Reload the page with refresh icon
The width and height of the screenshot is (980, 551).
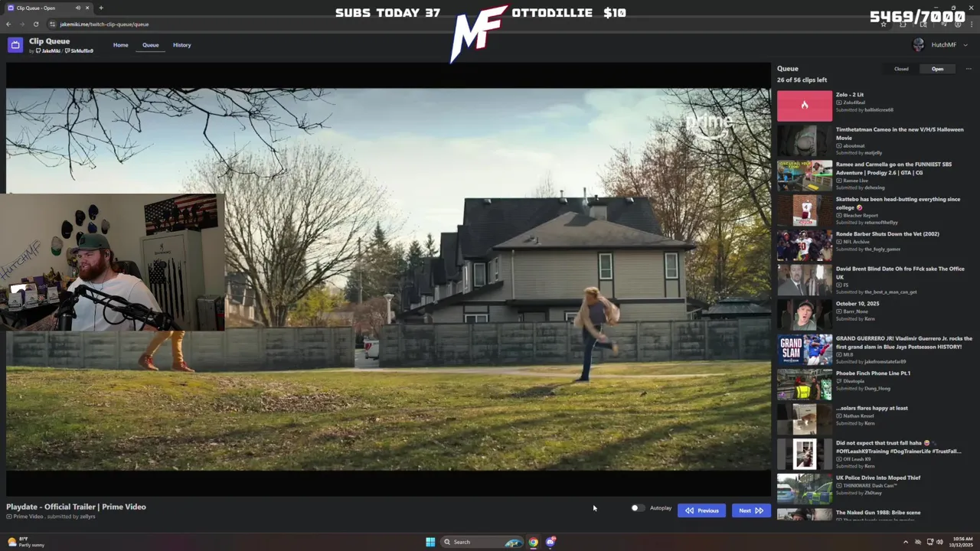[x=35, y=24]
